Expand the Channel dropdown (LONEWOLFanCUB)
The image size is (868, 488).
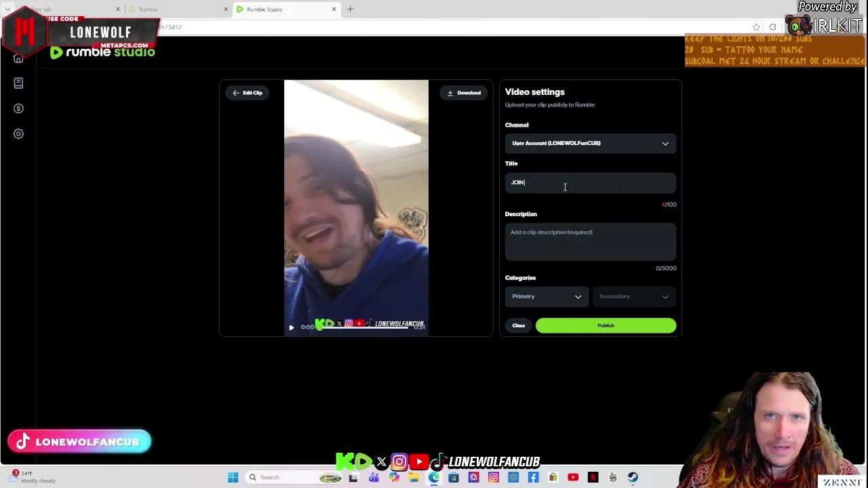coord(590,143)
